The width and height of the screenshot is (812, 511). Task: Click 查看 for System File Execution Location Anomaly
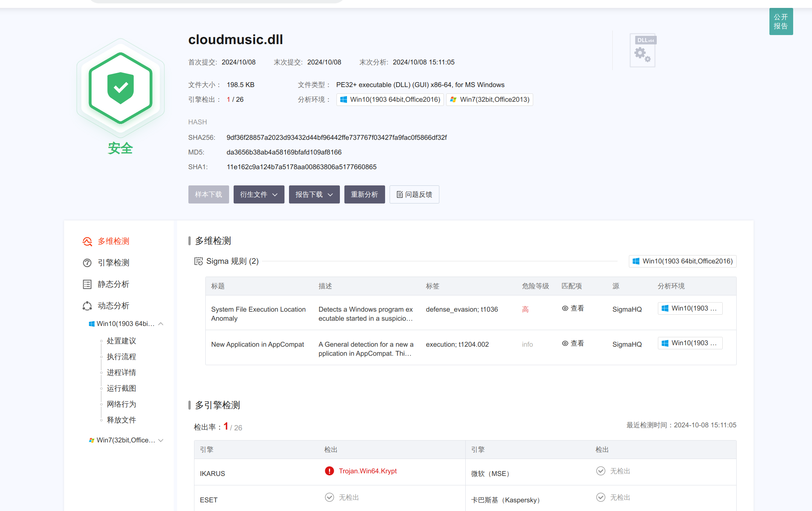(x=573, y=308)
